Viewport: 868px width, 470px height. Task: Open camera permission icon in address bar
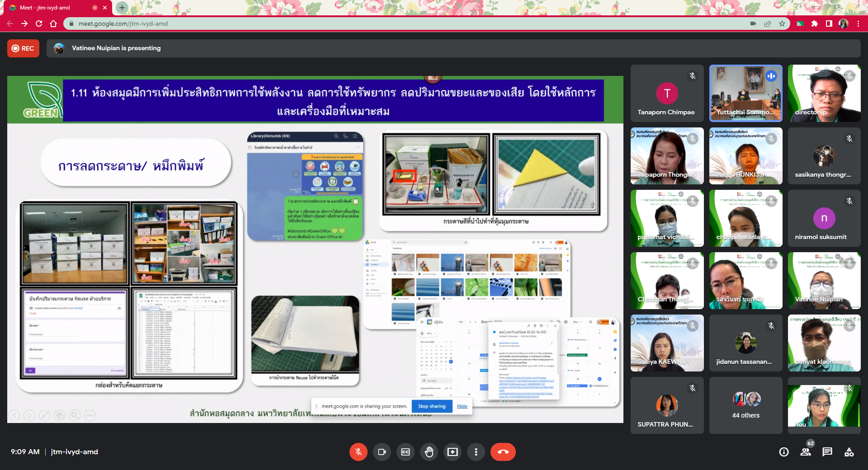(x=753, y=23)
